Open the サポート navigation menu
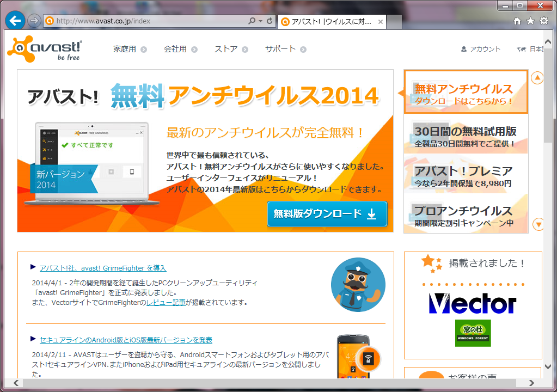Viewport: 557px width, 392px height. (280, 49)
